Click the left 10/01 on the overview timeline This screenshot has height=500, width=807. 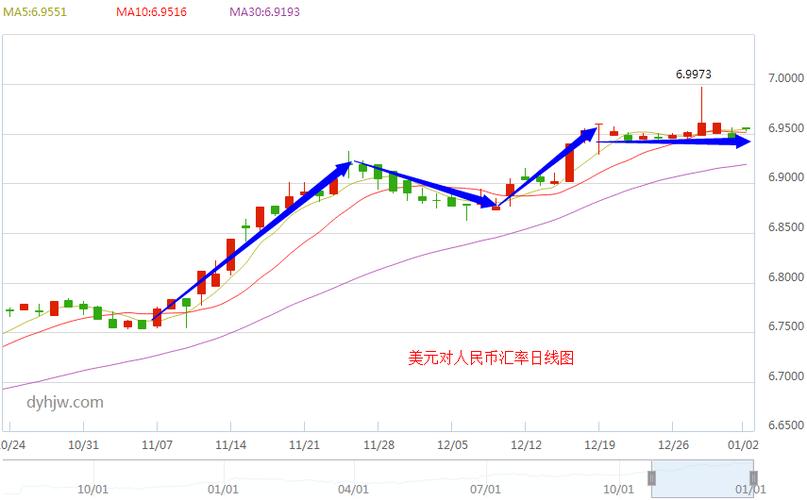tap(93, 489)
